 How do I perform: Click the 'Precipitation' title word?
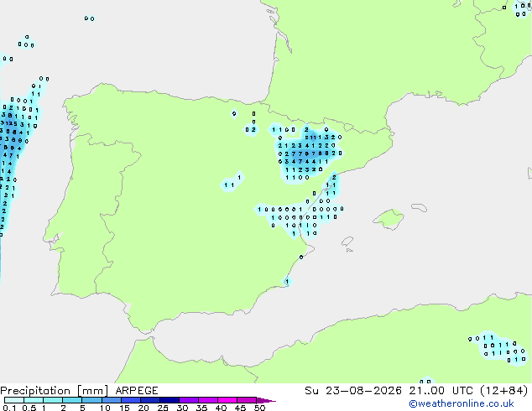pos(35,391)
